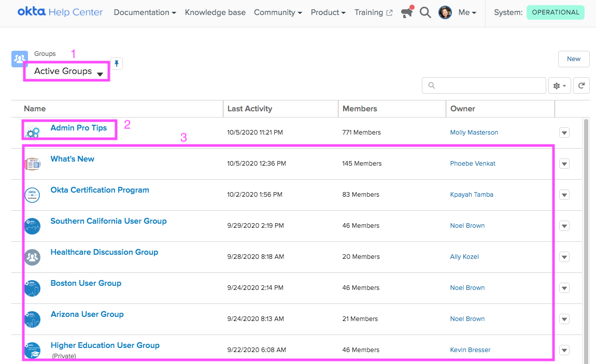This screenshot has height=364, width=596.
Task: Refresh the groups list
Action: (x=581, y=85)
